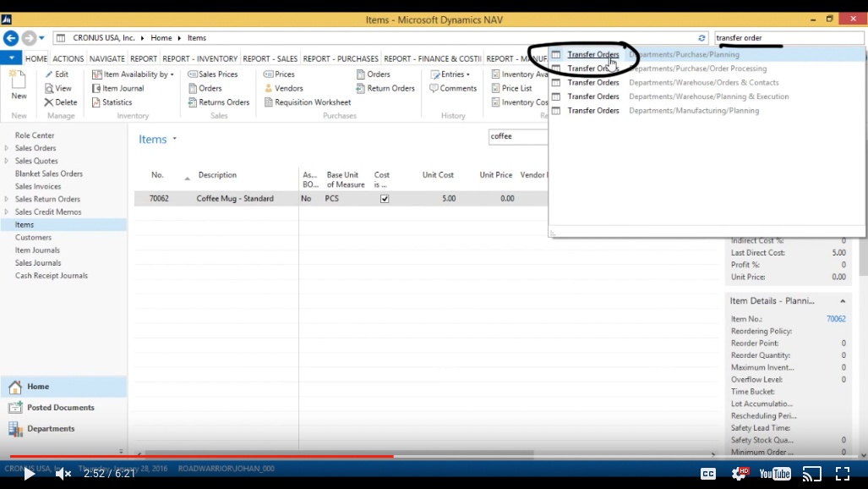This screenshot has height=489, width=868.
Task: Seek on the video progress bar
Action: click(x=434, y=456)
